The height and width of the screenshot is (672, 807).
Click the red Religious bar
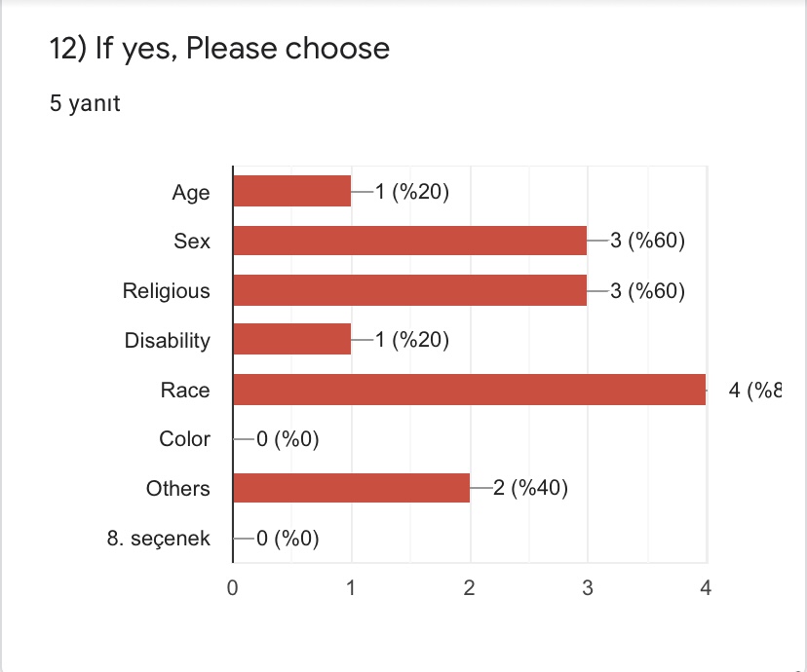coord(409,290)
